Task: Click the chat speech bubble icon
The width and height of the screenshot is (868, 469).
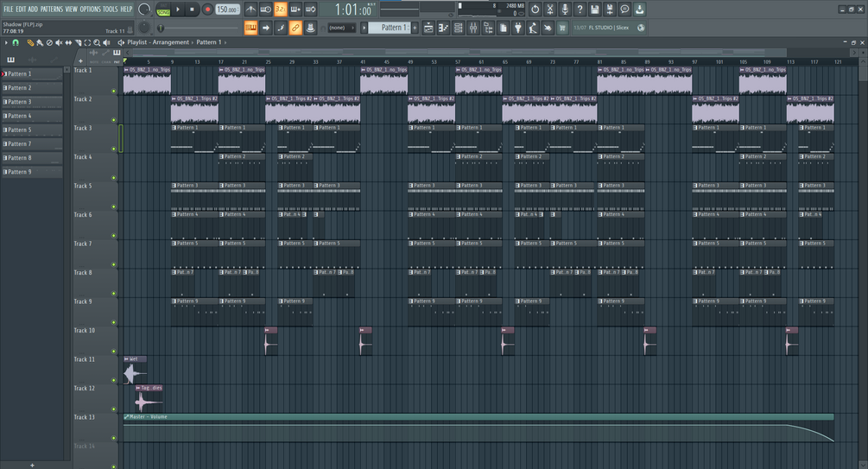Action: pos(624,10)
